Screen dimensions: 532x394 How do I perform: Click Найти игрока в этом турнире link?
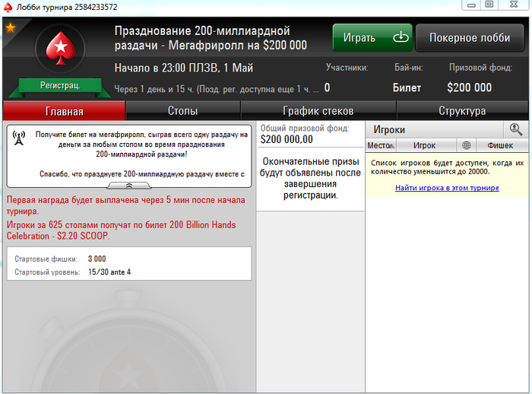447,188
